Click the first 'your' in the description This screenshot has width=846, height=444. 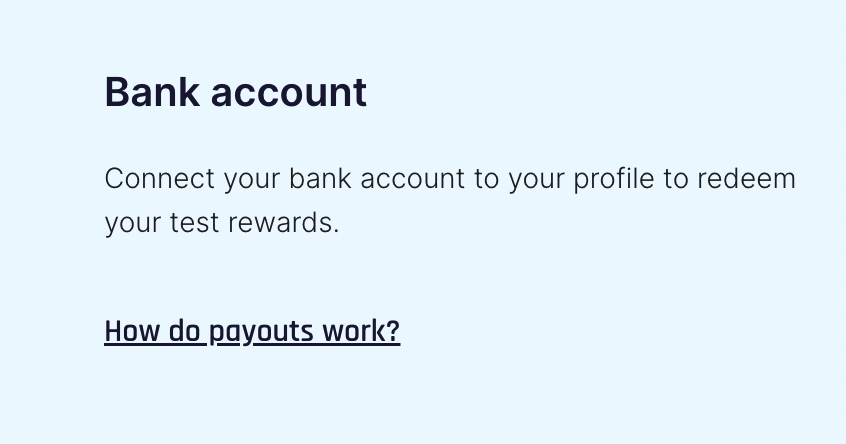click(x=252, y=180)
